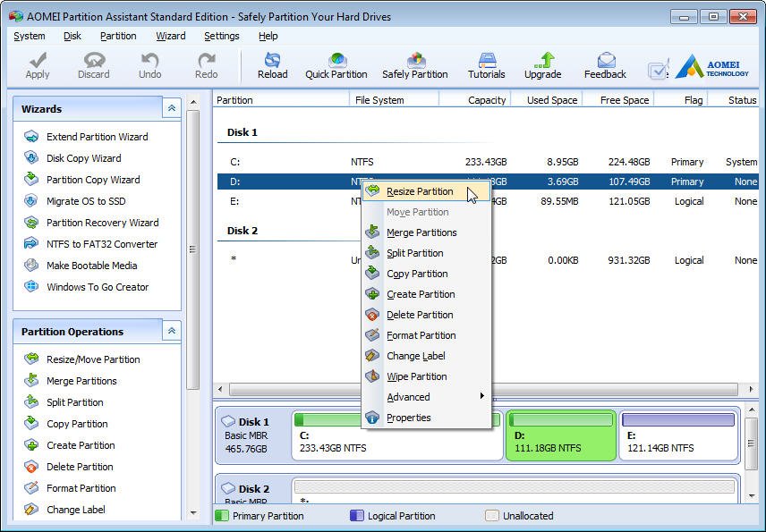Click Migrate OS to SSD
766x532 pixels.
86,201
